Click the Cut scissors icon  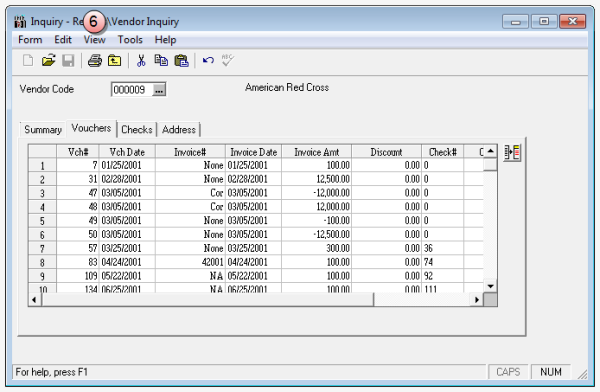141,60
